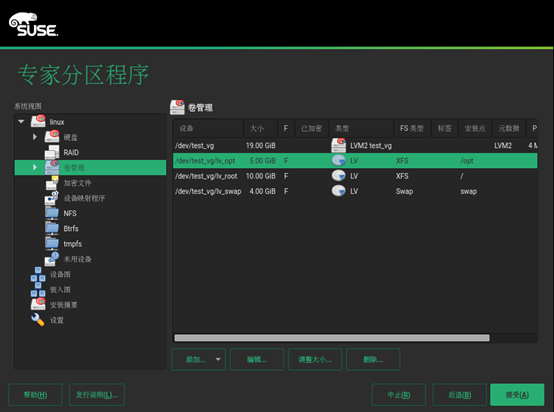Click the 加密文件 crypt file icon
Screen dimensions: 554x412
click(x=52, y=183)
